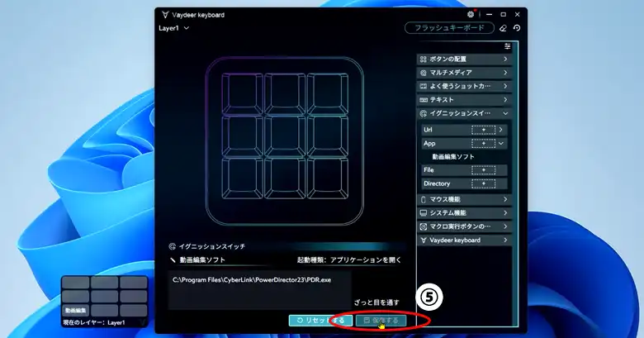Add a new App entry with plus
This screenshot has height=338, width=644.
tap(483, 144)
